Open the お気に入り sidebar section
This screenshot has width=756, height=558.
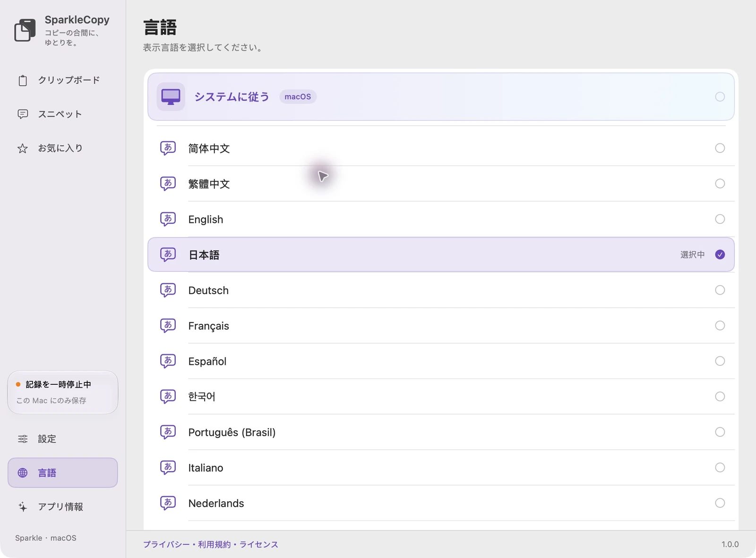[63, 149]
